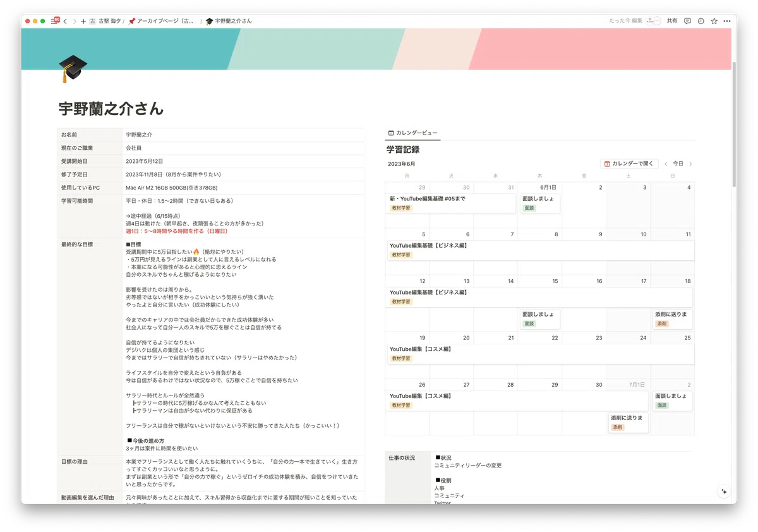Image resolution: width=758 pixels, height=532 pixels.
Task: Open the three-dot page options menu
Action: (x=726, y=21)
